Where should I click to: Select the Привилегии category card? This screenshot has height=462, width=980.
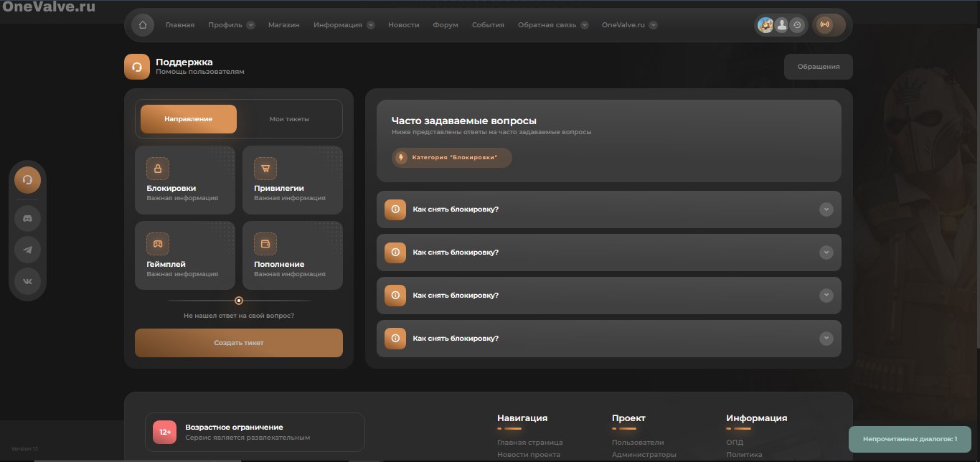(x=292, y=180)
